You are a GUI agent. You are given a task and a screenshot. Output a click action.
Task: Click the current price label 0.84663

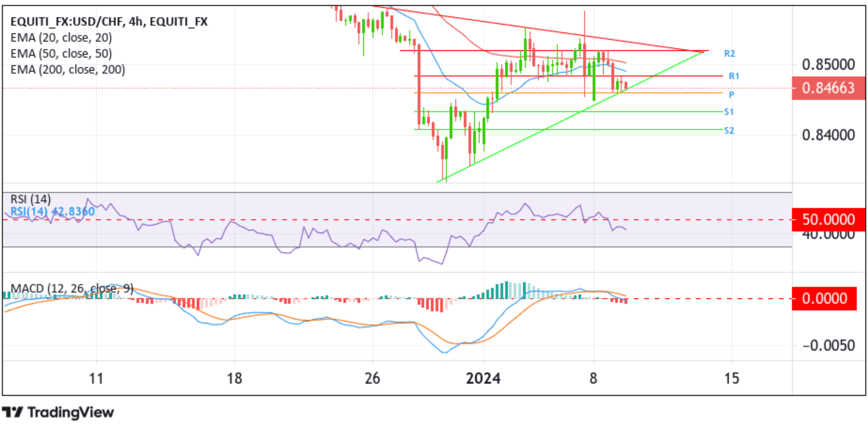point(828,88)
